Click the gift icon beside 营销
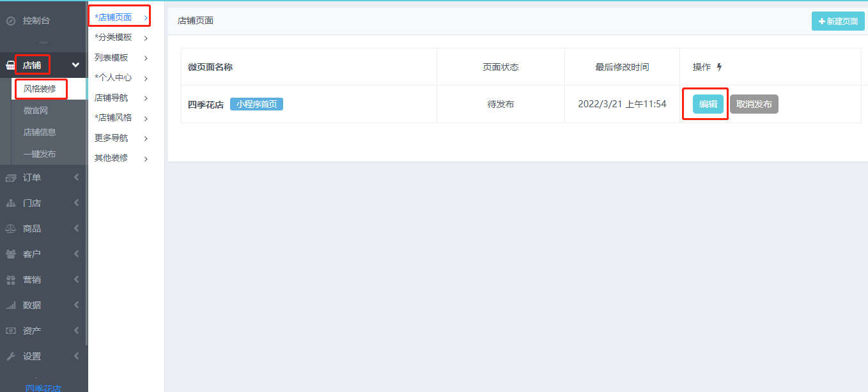This screenshot has height=392, width=868. click(x=10, y=280)
